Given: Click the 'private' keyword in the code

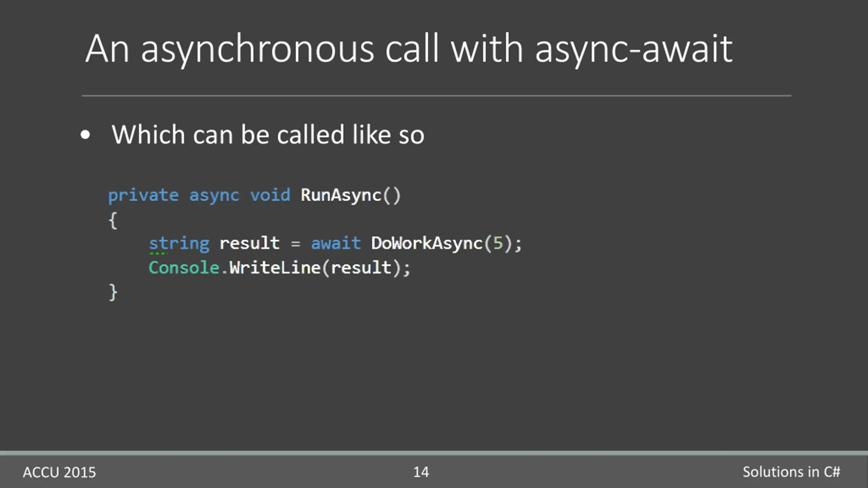Looking at the screenshot, I should (x=143, y=196).
